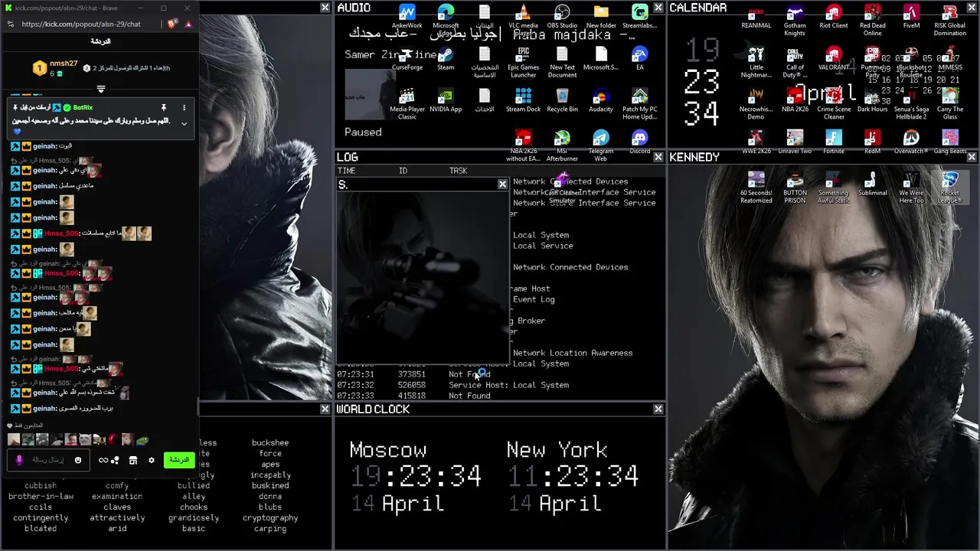The image size is (980, 551).
Task: Close the LOG widget panel
Action: click(658, 157)
